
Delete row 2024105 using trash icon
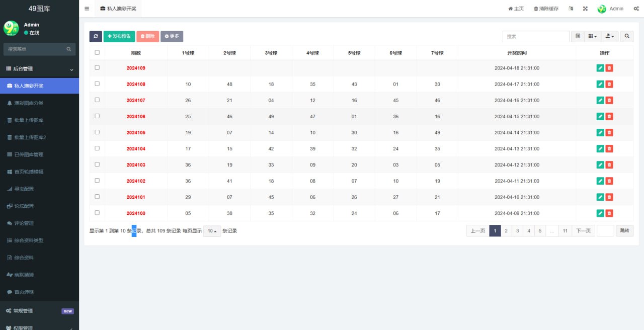[x=609, y=132]
